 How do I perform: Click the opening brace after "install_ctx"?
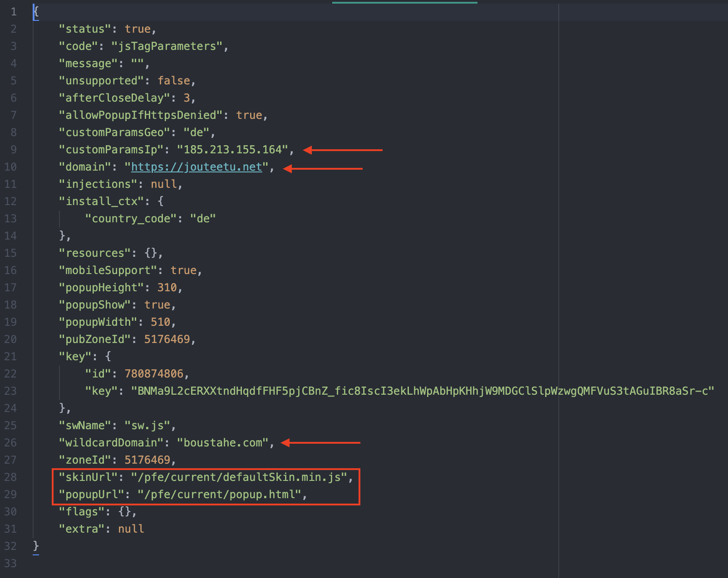pyautogui.click(x=161, y=201)
